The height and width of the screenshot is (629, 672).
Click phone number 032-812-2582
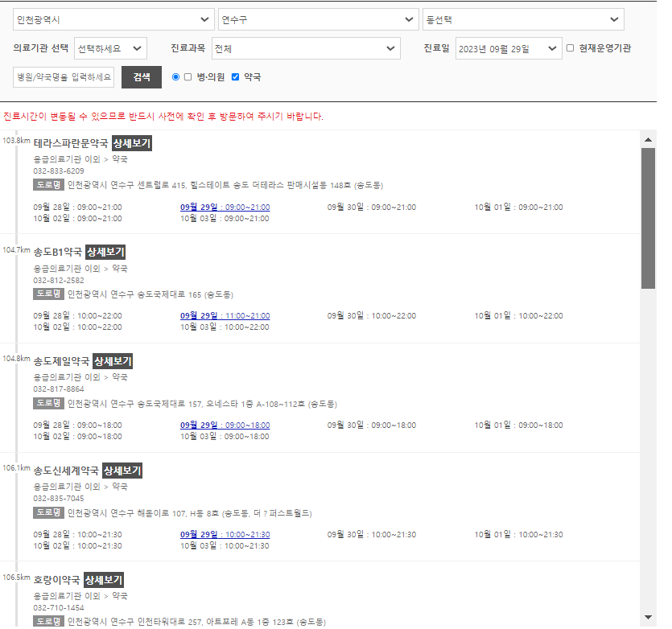pos(59,280)
